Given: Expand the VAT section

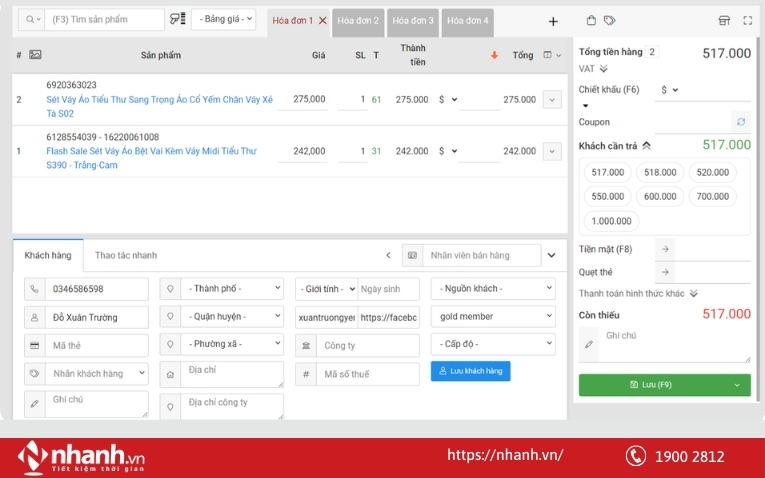Looking at the screenshot, I should 603,69.
